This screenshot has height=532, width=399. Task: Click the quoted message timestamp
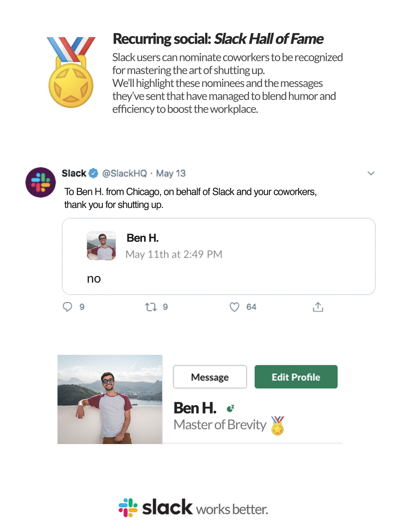pos(174,254)
